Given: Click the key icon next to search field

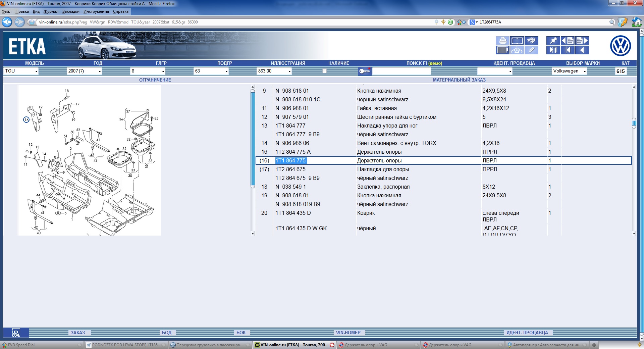Looking at the screenshot, I should (365, 71).
